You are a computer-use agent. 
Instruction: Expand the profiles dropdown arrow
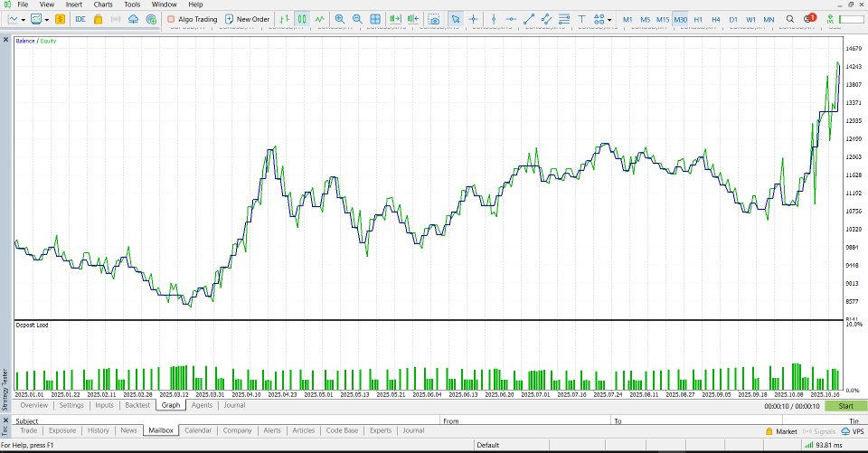[46, 19]
